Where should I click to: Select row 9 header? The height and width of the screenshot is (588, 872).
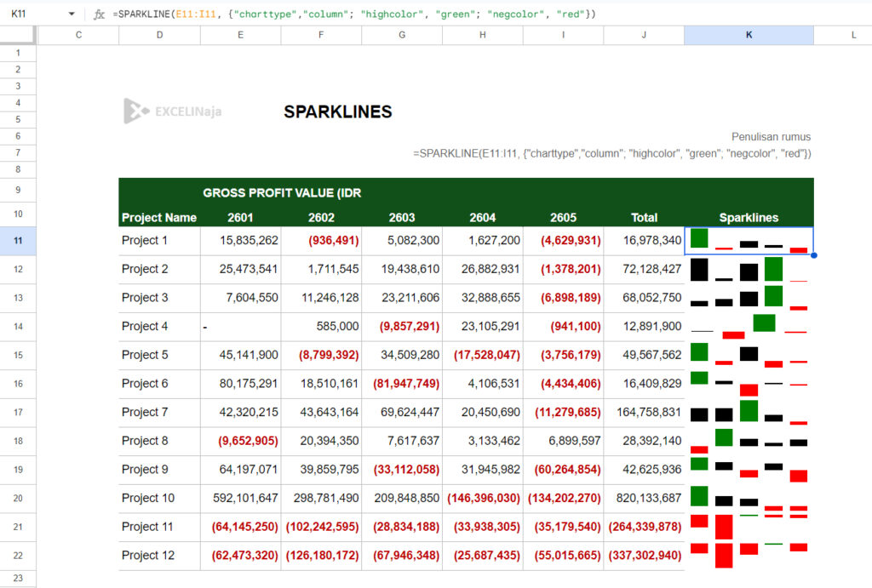[x=18, y=190]
